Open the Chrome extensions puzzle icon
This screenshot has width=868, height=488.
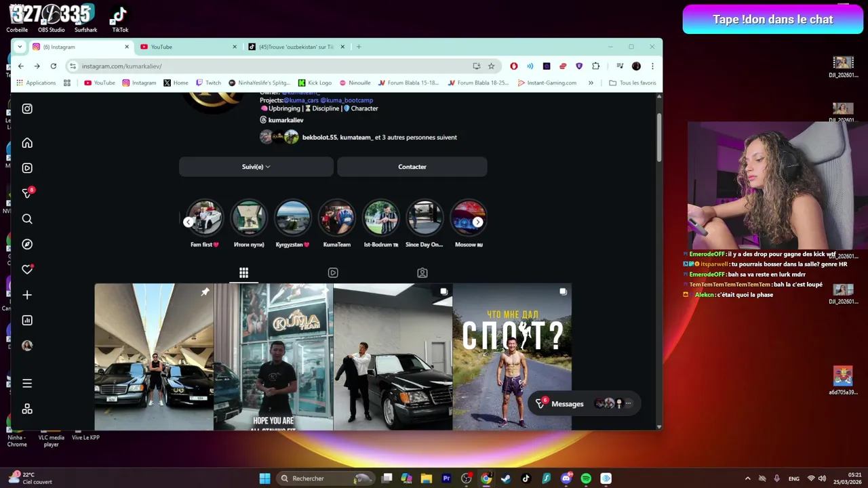click(x=595, y=66)
